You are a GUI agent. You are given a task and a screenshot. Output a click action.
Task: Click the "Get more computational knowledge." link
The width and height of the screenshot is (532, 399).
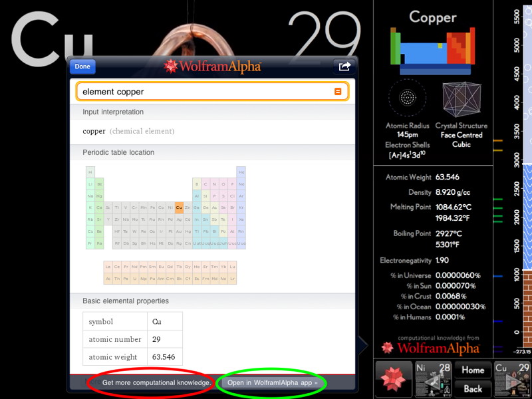point(157,383)
